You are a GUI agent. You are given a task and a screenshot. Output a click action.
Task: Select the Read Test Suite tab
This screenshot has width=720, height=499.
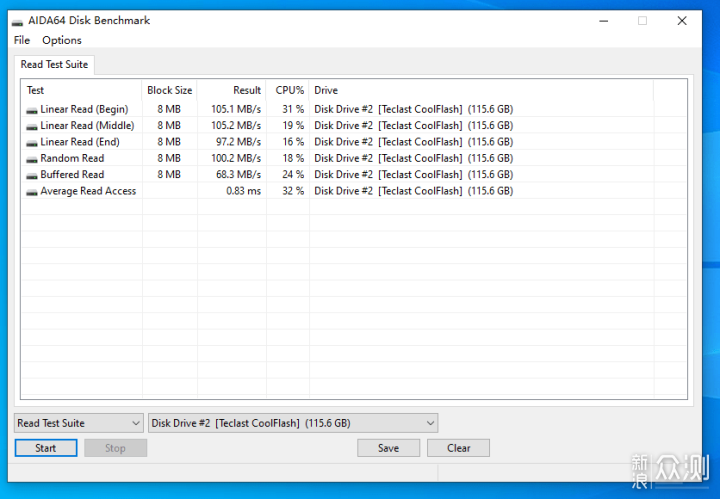(x=54, y=64)
